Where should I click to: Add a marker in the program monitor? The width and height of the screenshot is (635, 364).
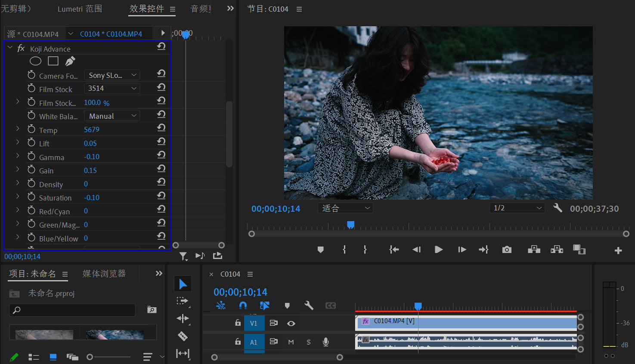click(x=320, y=250)
